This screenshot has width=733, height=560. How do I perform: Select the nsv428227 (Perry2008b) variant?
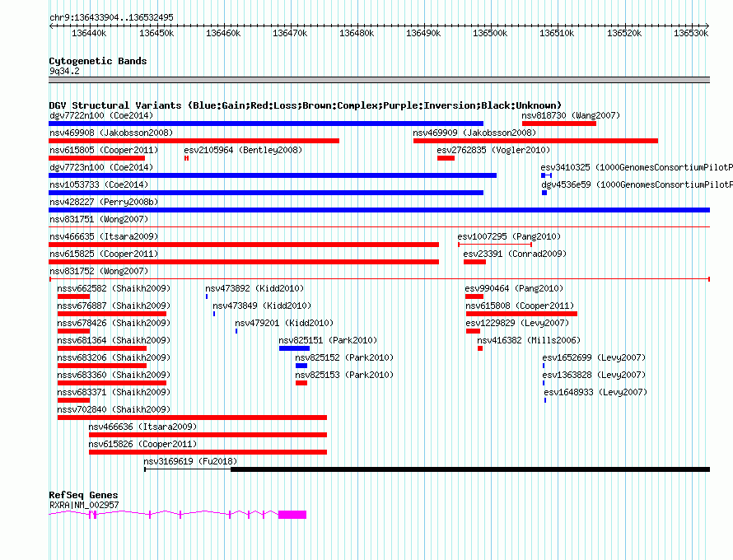[104, 202]
